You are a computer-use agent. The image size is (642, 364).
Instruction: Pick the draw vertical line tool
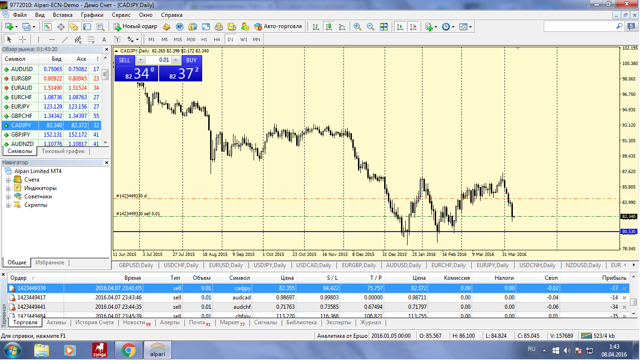38,40
